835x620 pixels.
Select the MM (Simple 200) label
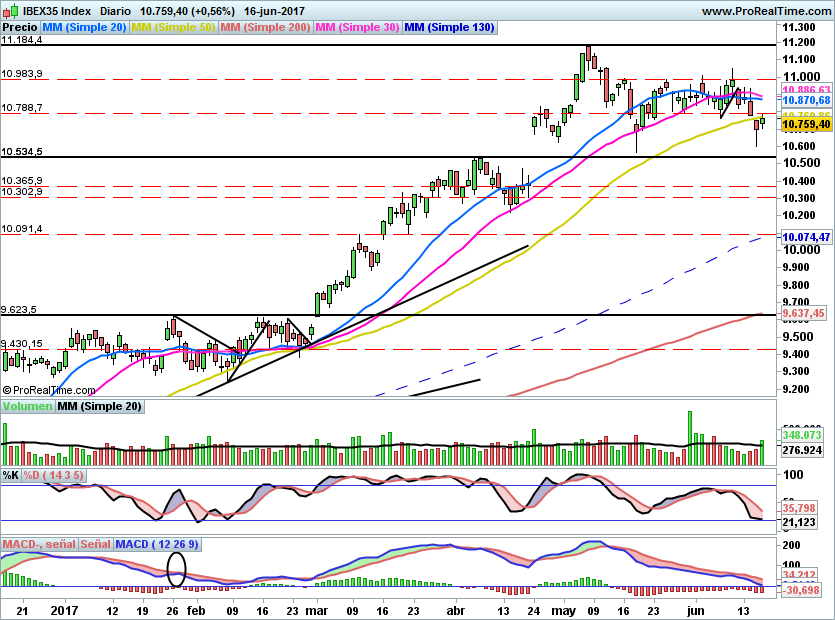click(x=265, y=27)
